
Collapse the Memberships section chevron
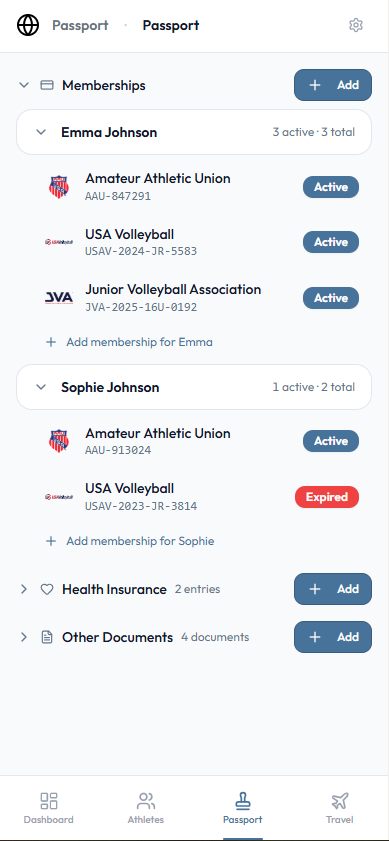coord(24,85)
